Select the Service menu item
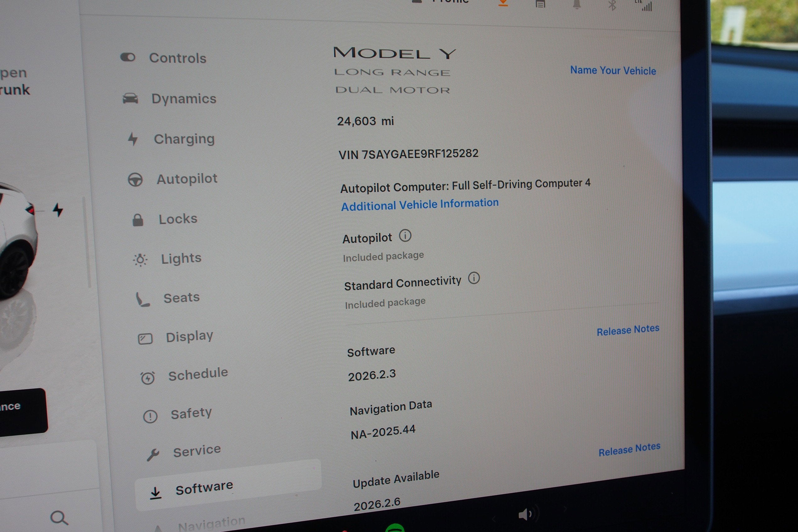 tap(197, 451)
